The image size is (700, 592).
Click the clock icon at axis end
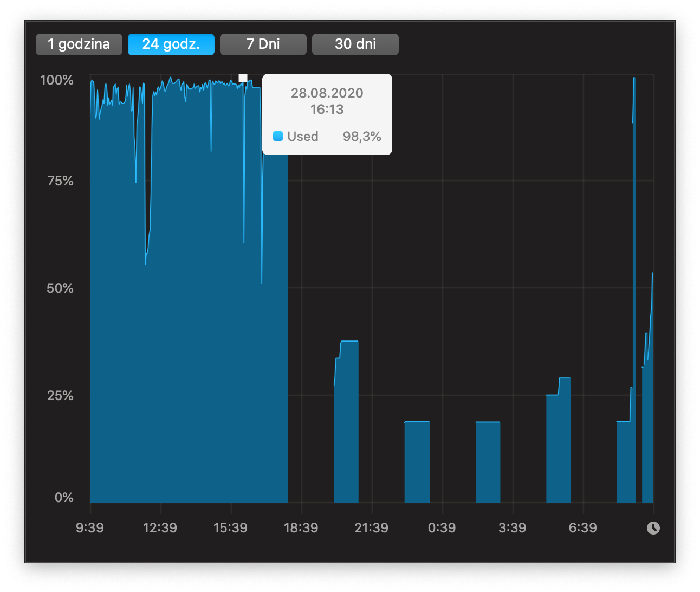pyautogui.click(x=653, y=527)
